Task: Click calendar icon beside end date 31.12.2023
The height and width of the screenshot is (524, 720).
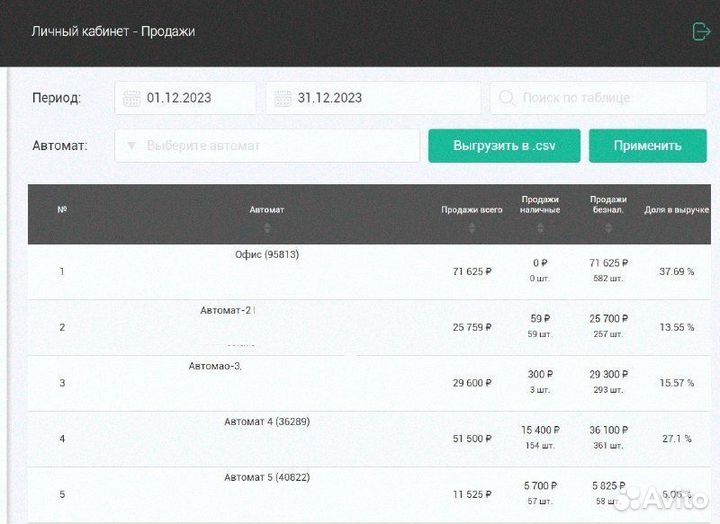Action: coord(283,98)
